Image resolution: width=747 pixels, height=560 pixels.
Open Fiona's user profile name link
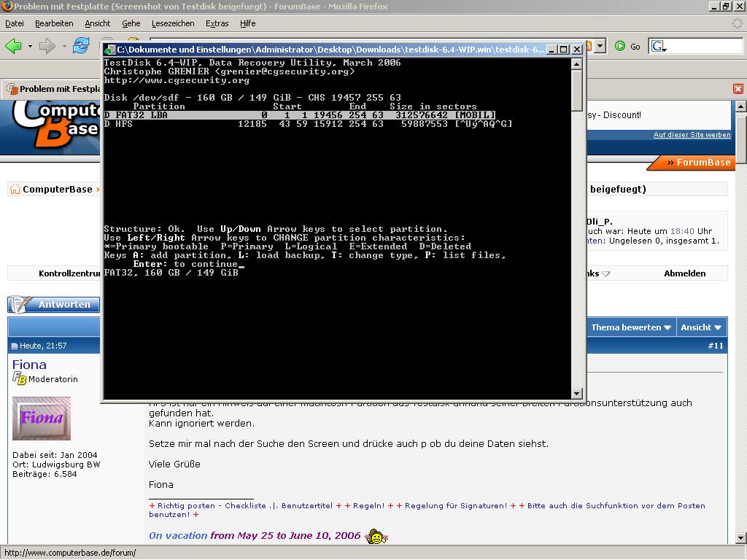tap(29, 365)
